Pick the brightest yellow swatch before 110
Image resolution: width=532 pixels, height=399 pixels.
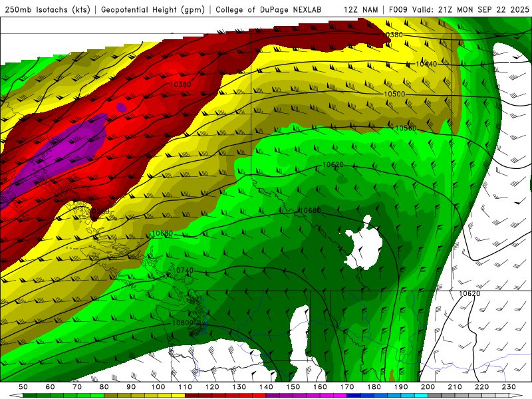pos(178,396)
